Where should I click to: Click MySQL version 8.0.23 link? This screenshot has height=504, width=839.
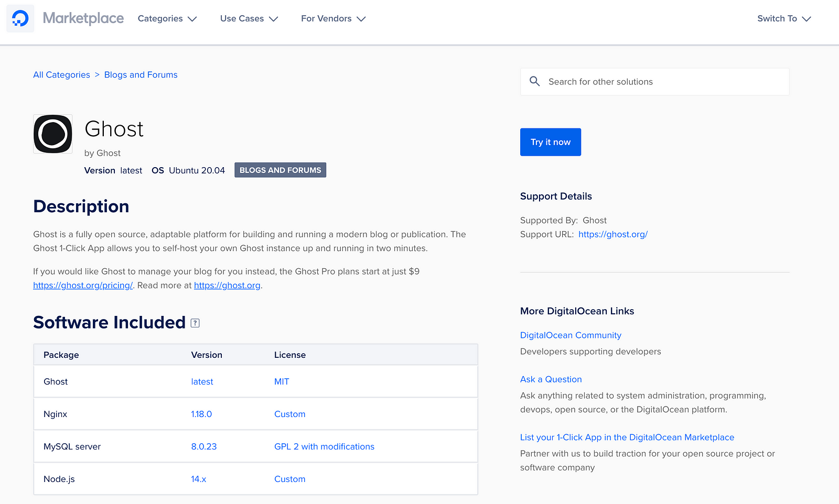203,447
